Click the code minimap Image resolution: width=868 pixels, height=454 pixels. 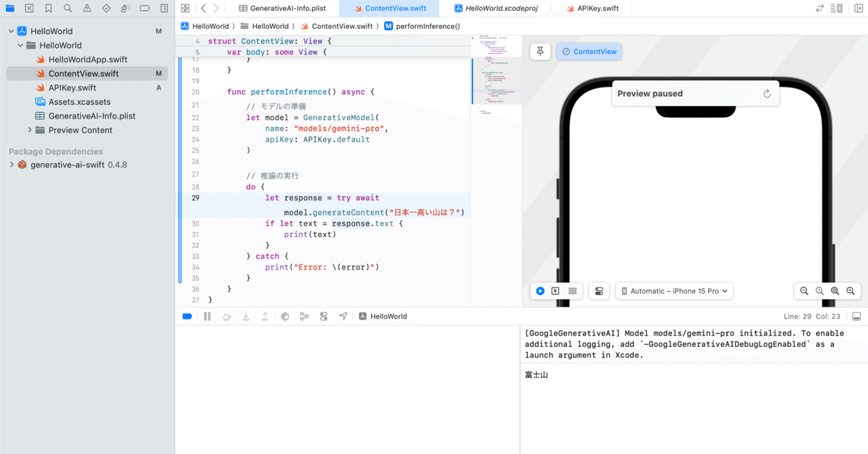coord(495,76)
